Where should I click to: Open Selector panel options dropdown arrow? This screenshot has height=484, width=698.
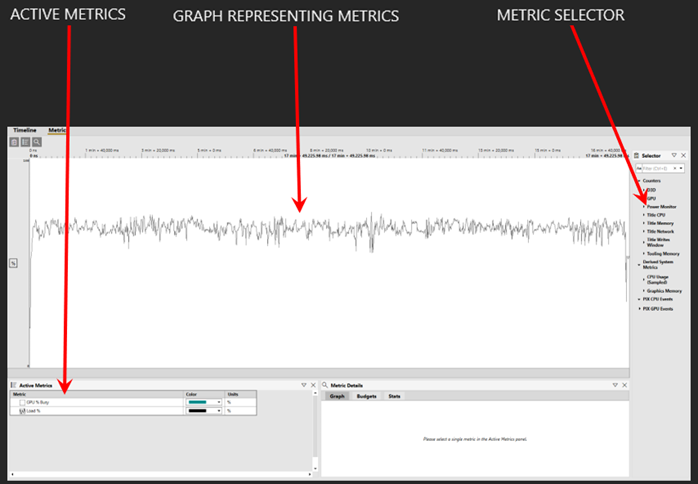pyautogui.click(x=674, y=155)
